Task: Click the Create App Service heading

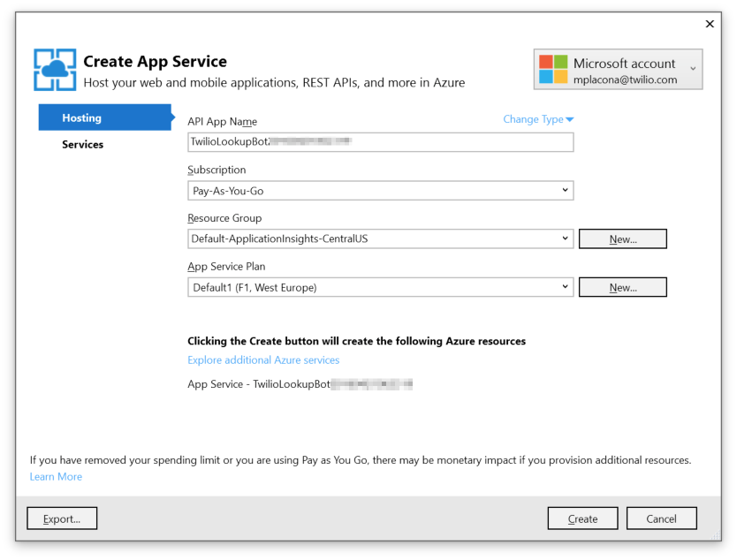Action: (156, 62)
